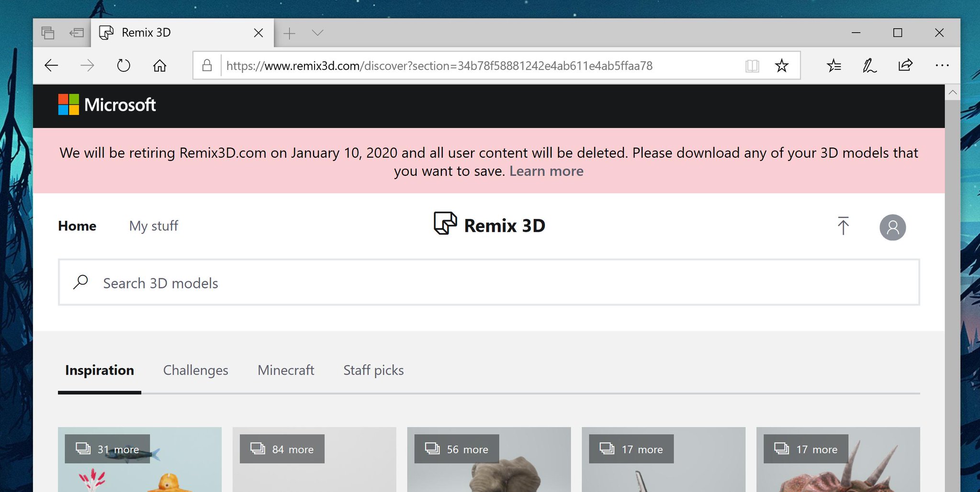Show tab previews chevron
The height and width of the screenshot is (492, 980).
317,33
